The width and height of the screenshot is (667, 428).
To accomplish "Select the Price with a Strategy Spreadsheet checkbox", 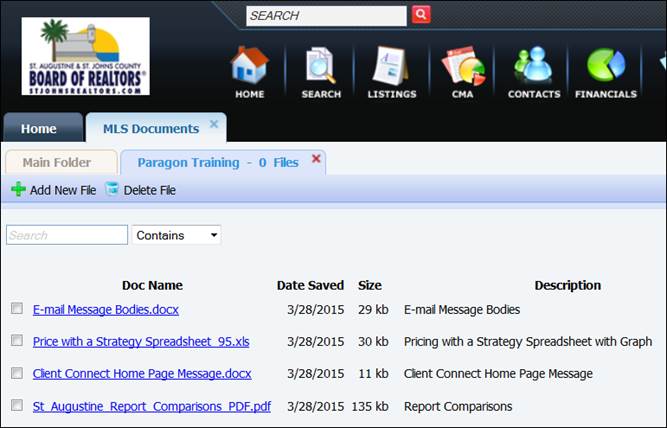I will click(17, 341).
